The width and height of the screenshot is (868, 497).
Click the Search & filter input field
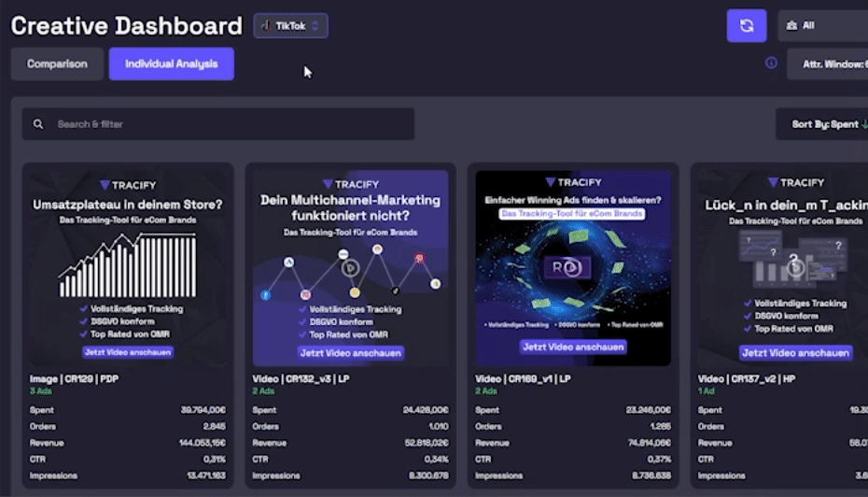[x=218, y=124]
